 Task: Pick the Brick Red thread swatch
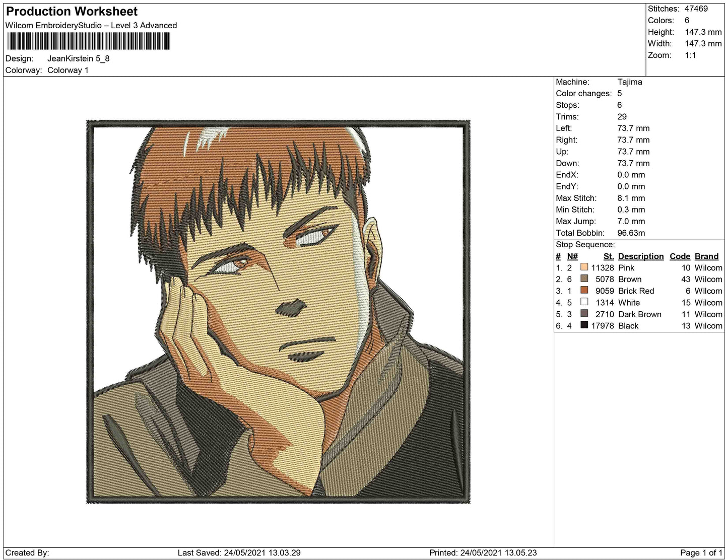(584, 291)
